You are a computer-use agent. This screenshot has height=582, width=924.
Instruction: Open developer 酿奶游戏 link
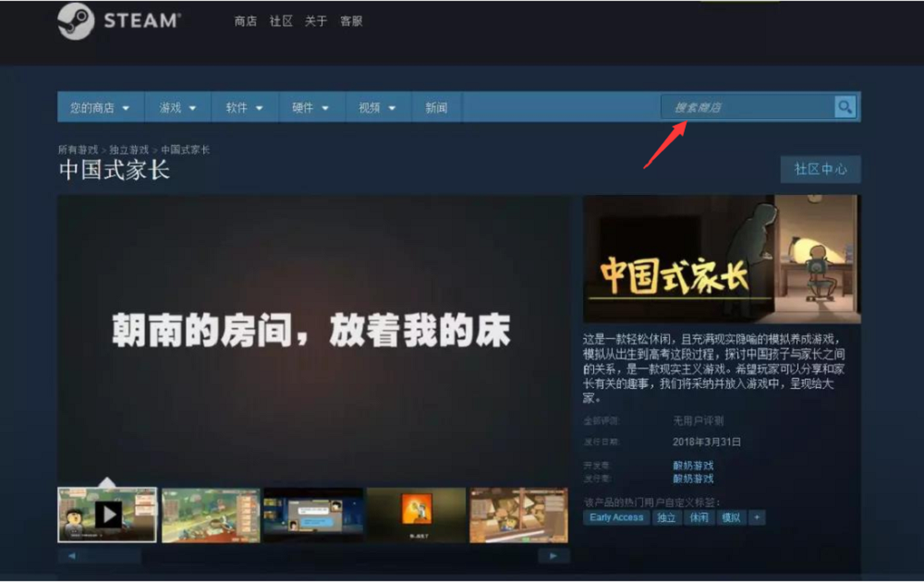(693, 466)
